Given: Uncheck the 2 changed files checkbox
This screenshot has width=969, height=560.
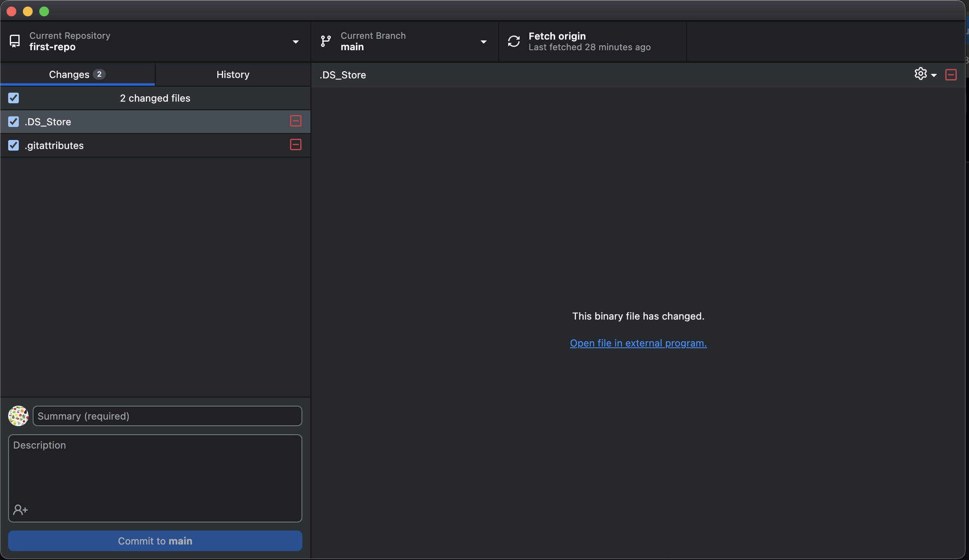Looking at the screenshot, I should (x=13, y=98).
